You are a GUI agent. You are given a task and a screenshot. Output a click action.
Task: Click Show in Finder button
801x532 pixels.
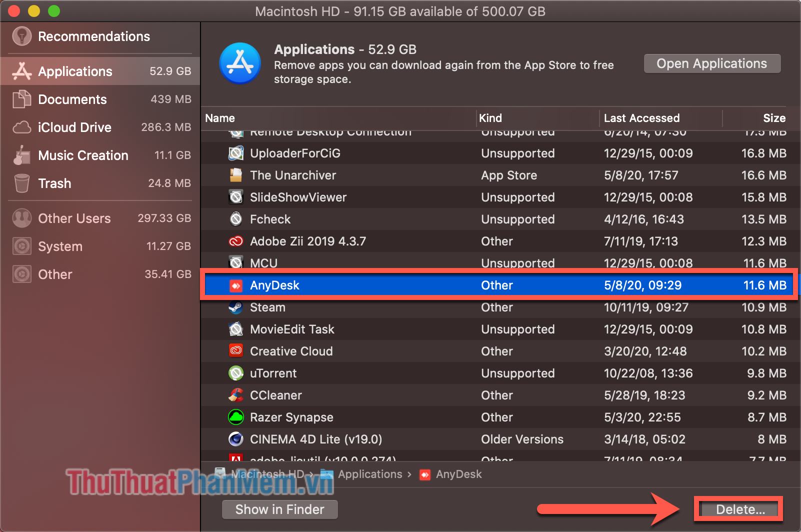[x=280, y=509]
